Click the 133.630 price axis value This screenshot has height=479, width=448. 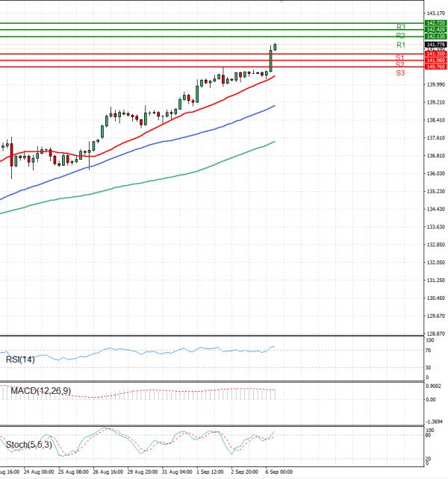[x=436, y=227]
